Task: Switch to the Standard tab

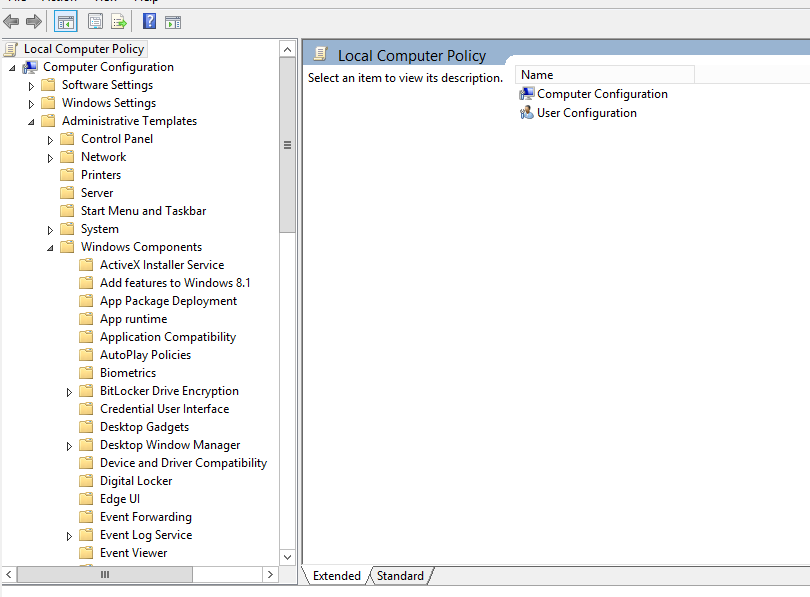Action: click(x=400, y=576)
